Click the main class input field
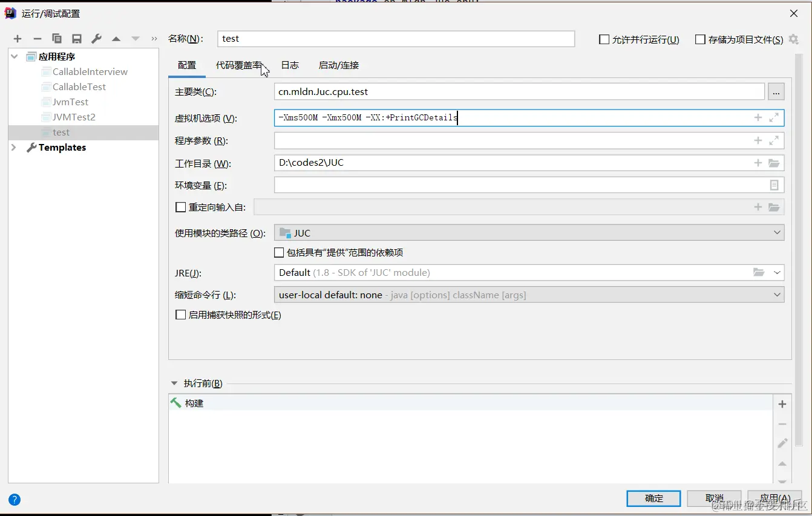 tap(519, 92)
